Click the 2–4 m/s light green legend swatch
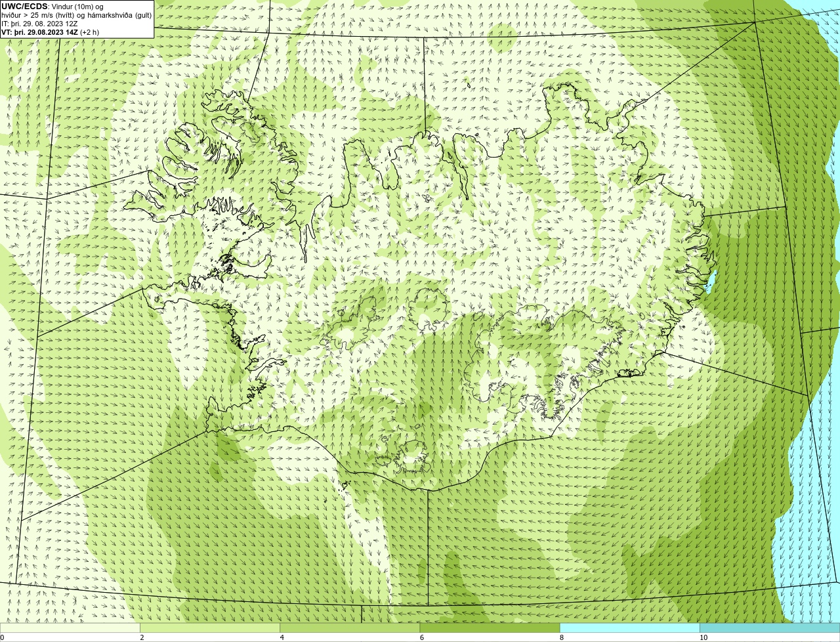The width and height of the screenshot is (840, 642). 210,628
